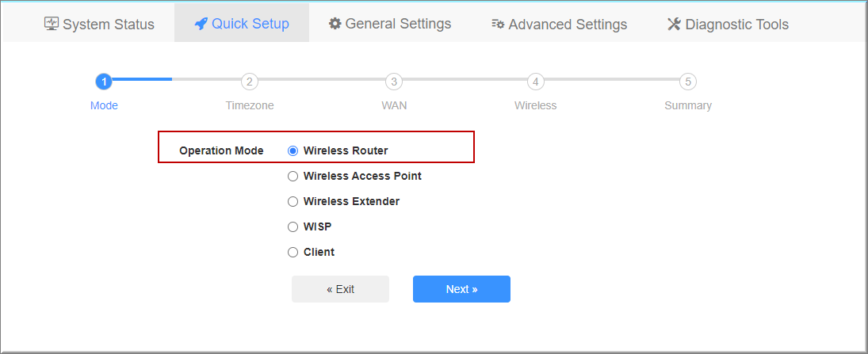868x354 pixels.
Task: Go to the Diagnostic Tools tab
Action: pyautogui.click(x=728, y=25)
